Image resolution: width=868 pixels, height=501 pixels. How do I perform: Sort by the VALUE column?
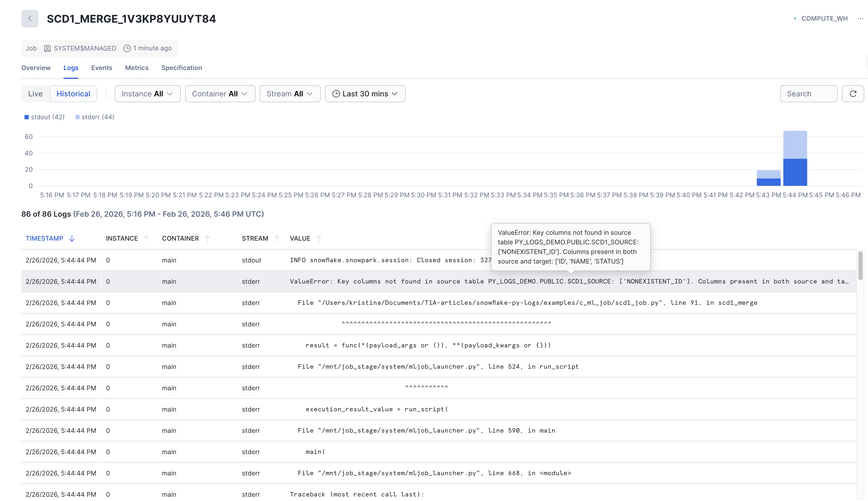click(x=299, y=238)
